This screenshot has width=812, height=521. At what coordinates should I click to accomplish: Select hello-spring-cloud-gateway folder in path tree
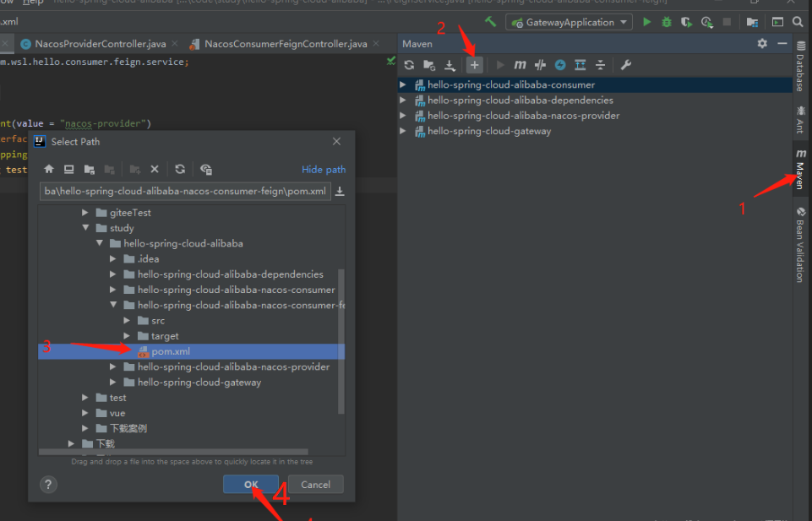click(199, 383)
